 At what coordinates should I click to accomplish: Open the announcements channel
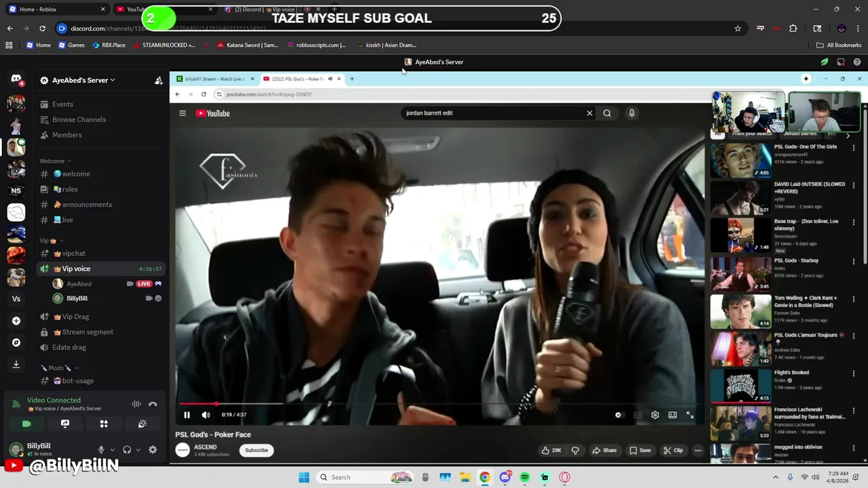[102, 205]
